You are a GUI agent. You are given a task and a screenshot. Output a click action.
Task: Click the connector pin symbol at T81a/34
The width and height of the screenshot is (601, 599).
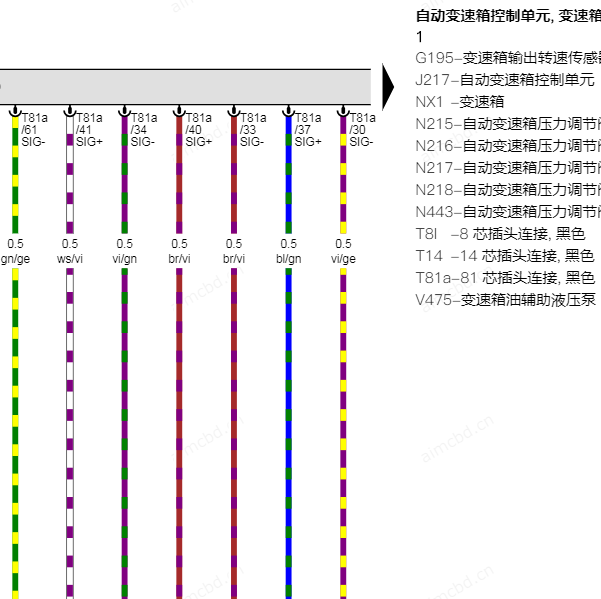click(125, 111)
